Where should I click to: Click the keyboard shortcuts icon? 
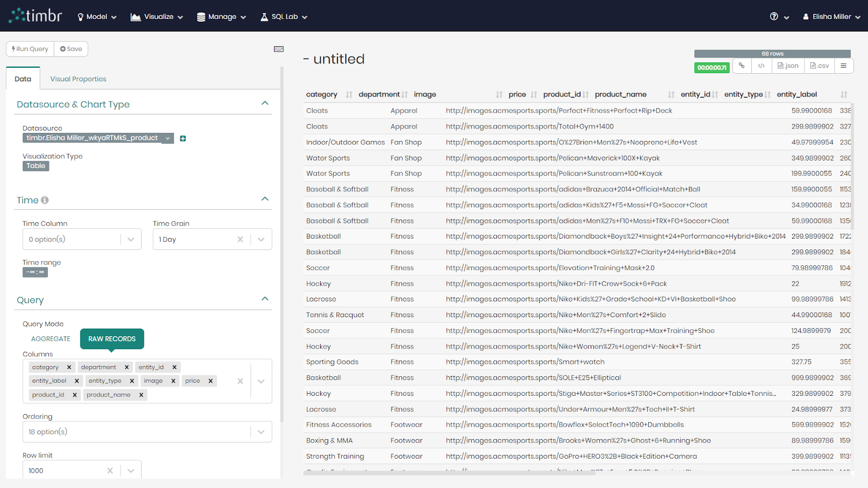[279, 49]
